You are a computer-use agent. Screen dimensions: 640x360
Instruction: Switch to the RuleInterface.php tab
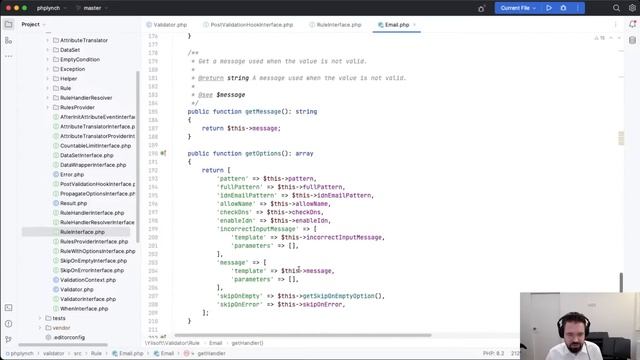336,25
